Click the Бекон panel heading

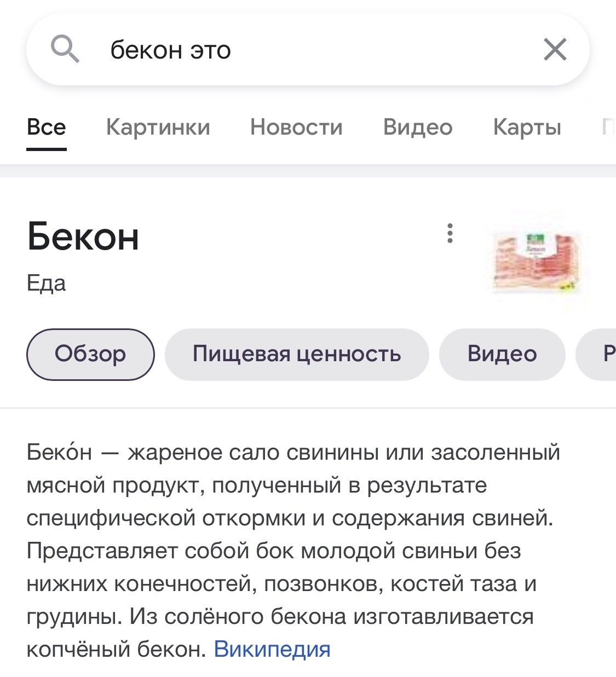tap(83, 236)
